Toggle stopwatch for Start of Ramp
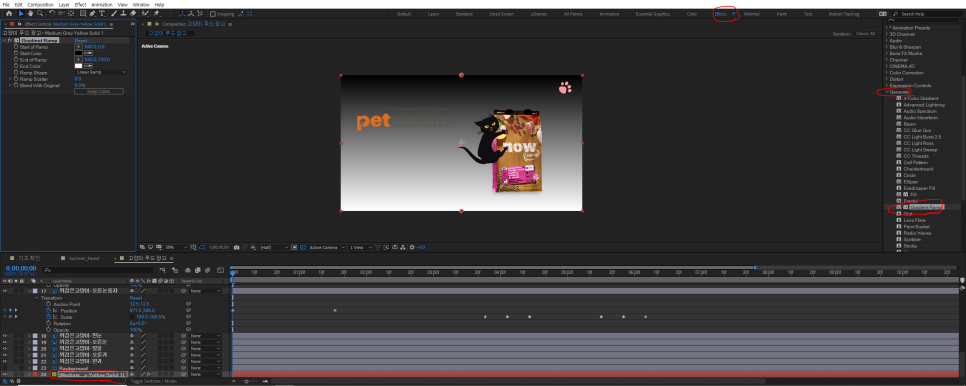The width and height of the screenshot is (966, 386). coord(16,46)
